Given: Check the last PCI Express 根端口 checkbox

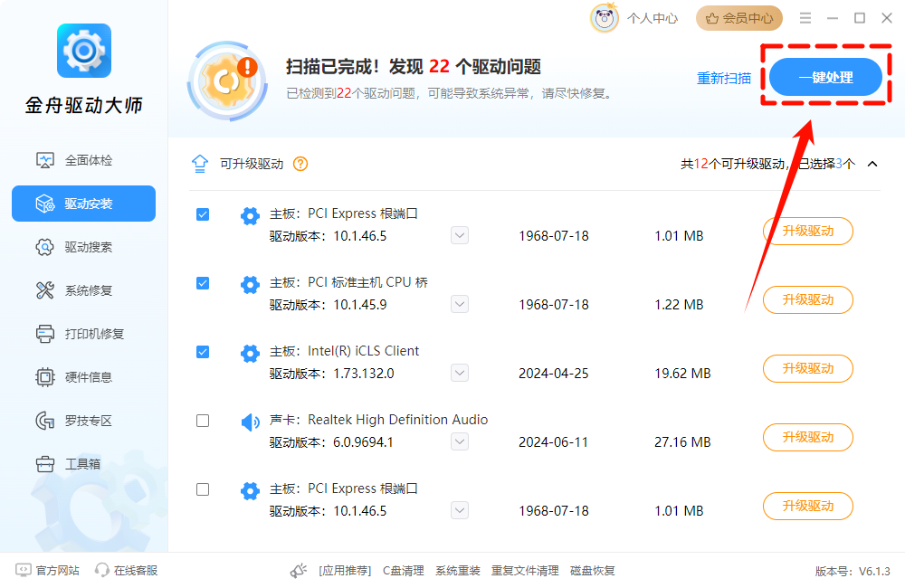Looking at the screenshot, I should pyautogui.click(x=203, y=489).
